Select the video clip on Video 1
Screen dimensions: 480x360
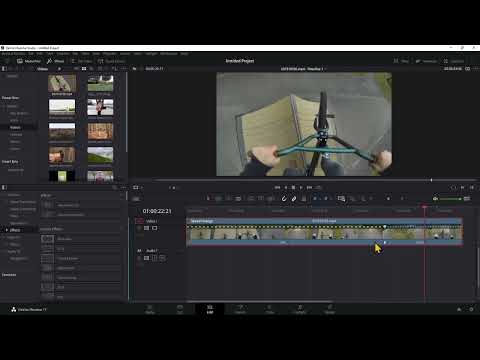pos(325,232)
